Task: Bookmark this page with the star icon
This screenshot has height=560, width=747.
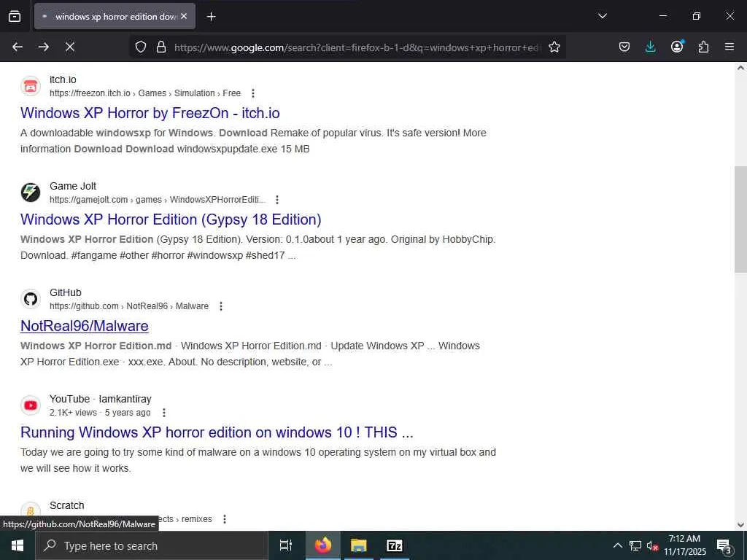Action: pos(554,47)
